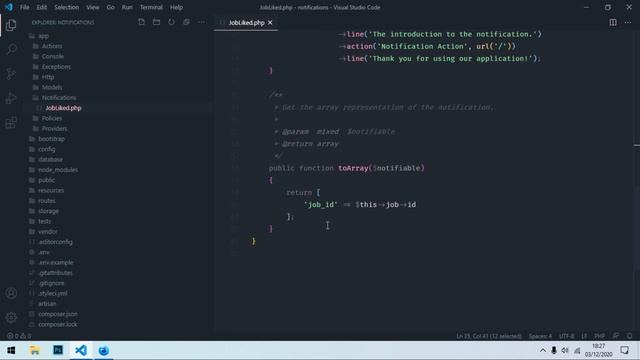The height and width of the screenshot is (360, 640).
Task: Open the Run and Debug view
Action: 11,98
